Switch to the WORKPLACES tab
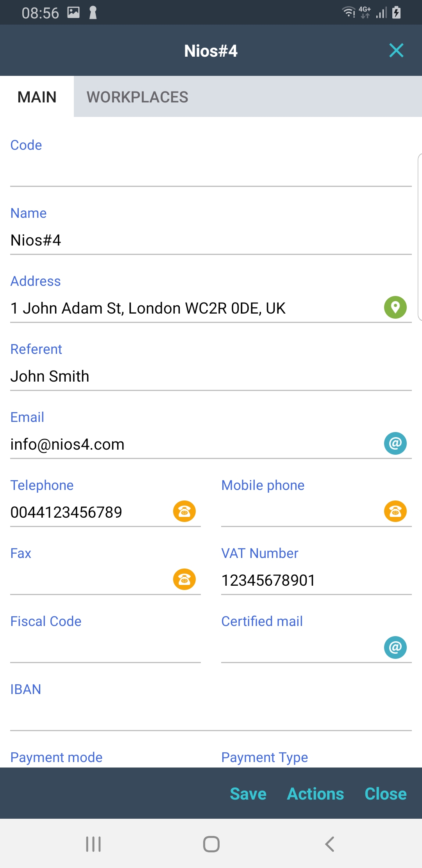 137,97
